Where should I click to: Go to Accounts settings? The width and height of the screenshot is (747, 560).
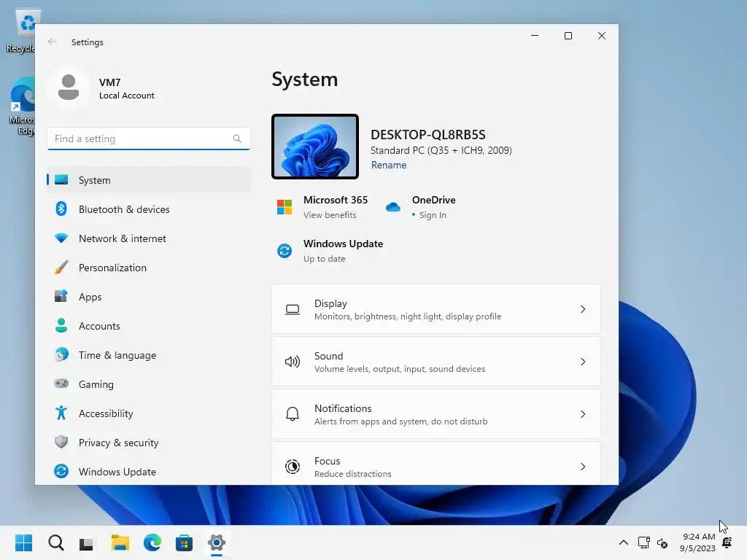pyautogui.click(x=149, y=326)
